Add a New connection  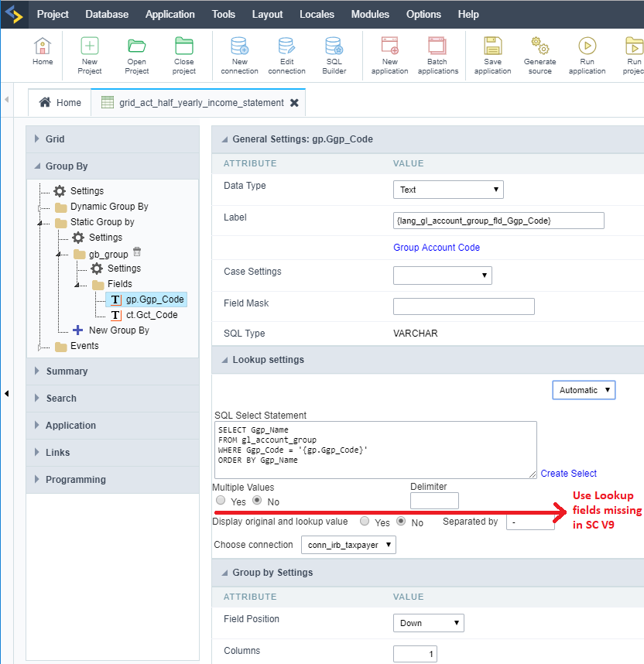pyautogui.click(x=239, y=56)
